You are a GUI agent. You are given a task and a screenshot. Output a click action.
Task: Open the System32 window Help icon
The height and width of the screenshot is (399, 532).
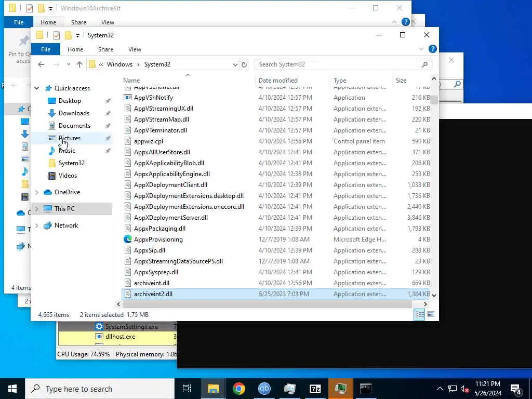tap(433, 49)
